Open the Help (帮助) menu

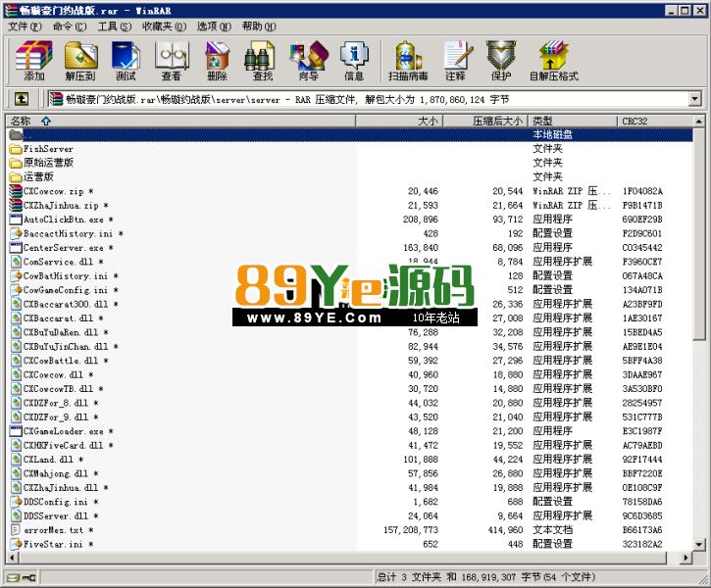(x=259, y=26)
